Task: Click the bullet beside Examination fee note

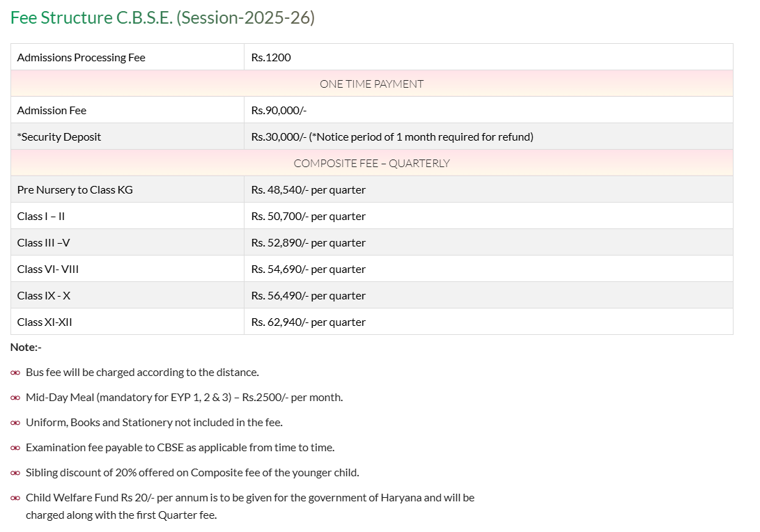Action: coord(15,447)
